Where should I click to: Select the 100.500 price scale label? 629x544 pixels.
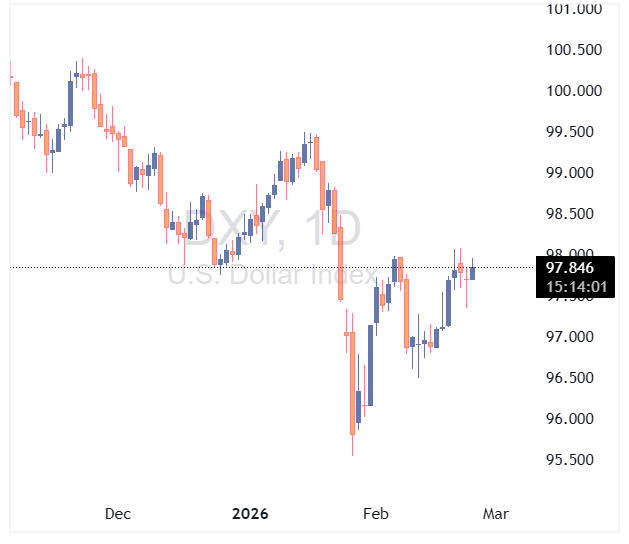[574, 50]
